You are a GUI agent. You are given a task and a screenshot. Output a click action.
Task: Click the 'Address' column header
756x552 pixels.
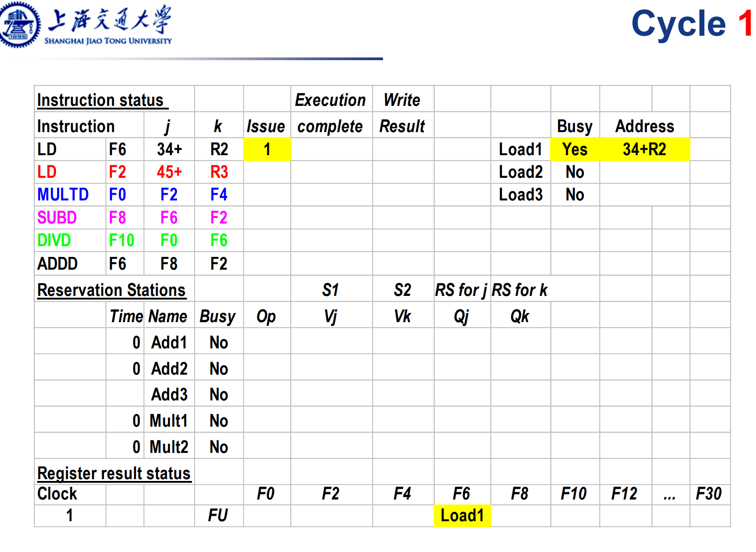tap(645, 126)
